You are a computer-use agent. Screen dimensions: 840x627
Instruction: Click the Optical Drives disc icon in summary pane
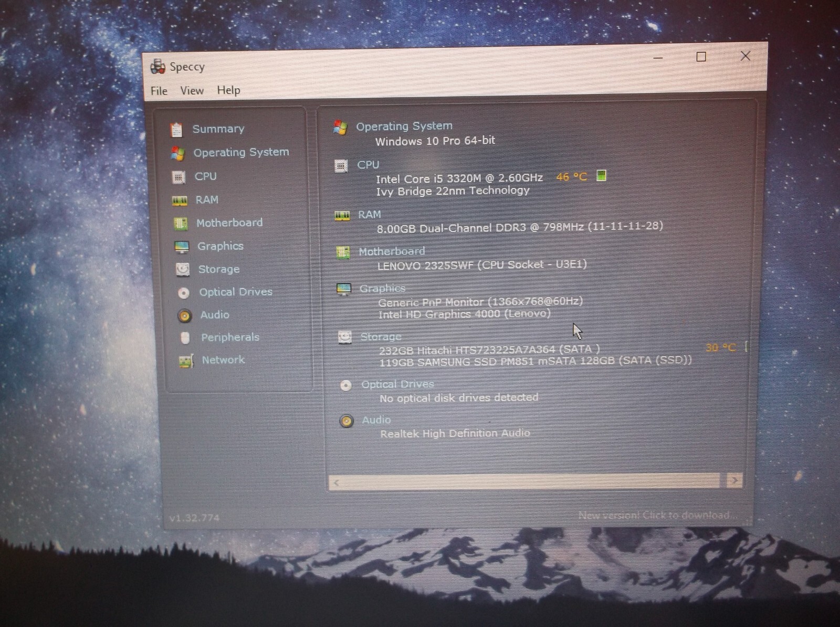click(346, 386)
